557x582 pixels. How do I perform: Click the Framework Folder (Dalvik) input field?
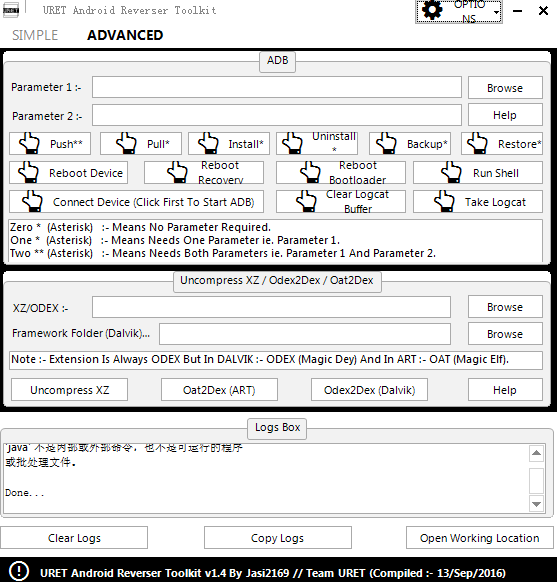click(305, 334)
